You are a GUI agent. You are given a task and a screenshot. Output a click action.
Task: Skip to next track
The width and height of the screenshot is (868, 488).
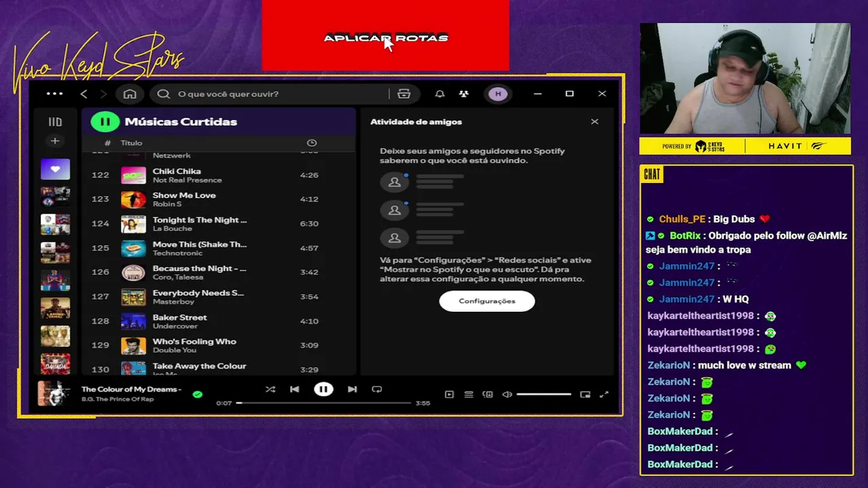pos(352,389)
